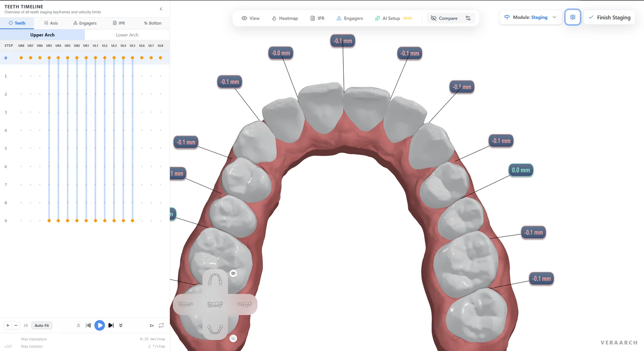
Task: Select the upper arch occlusal view icon
Action: coord(215,279)
